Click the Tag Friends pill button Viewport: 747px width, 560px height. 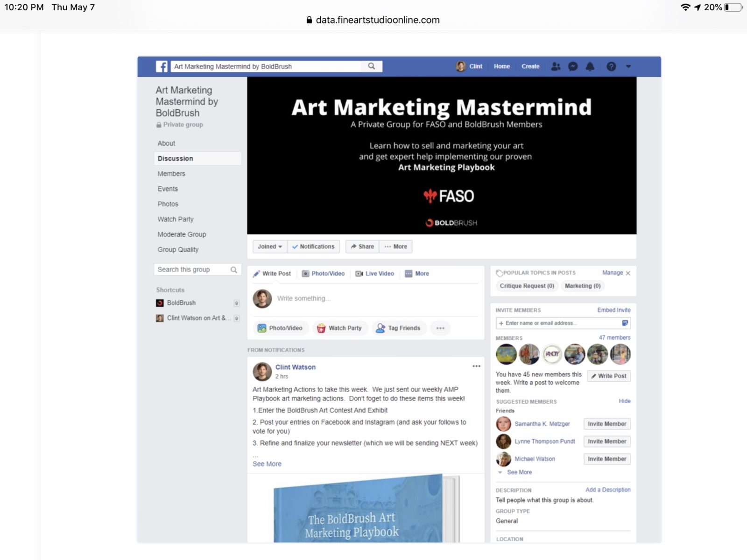click(399, 328)
